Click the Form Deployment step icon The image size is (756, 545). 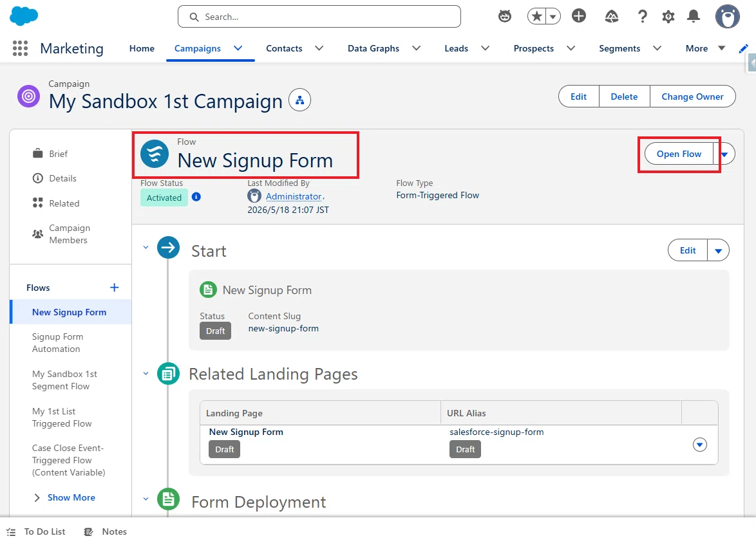[168, 499]
